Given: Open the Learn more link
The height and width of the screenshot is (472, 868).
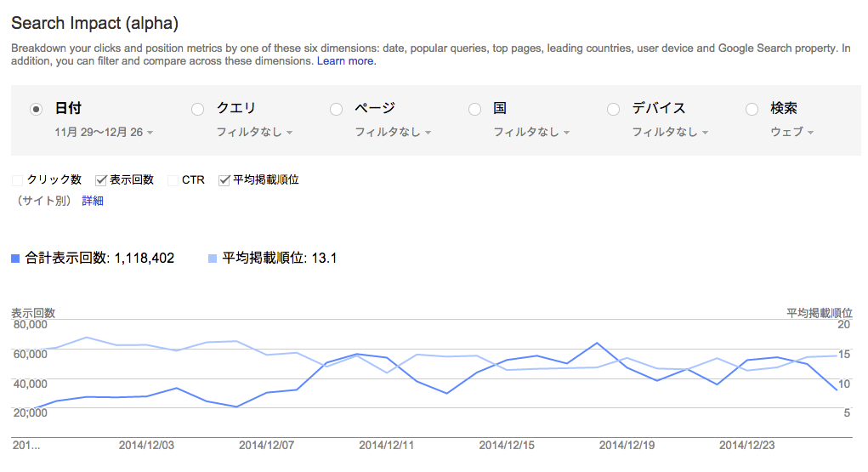Looking at the screenshot, I should click(x=347, y=61).
